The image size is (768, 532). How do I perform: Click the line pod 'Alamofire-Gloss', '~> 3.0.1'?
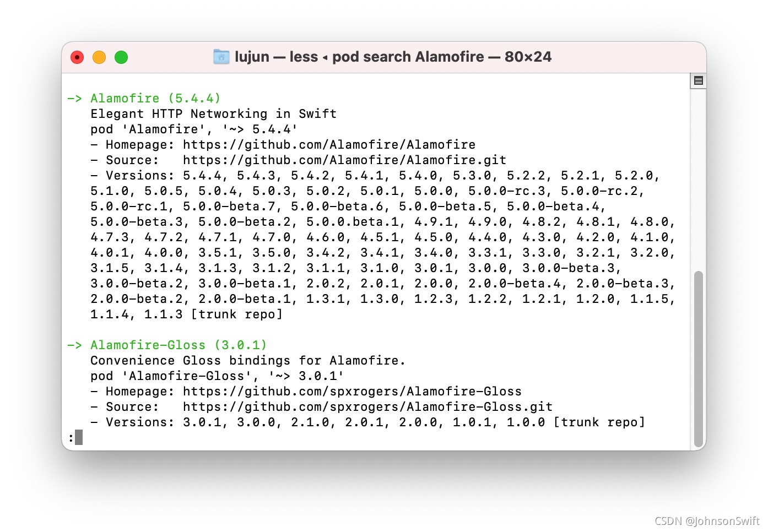[x=217, y=376]
